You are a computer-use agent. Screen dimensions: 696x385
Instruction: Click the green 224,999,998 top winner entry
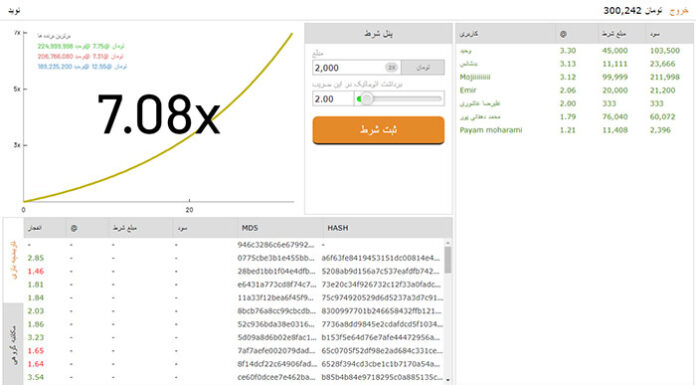pyautogui.click(x=81, y=46)
